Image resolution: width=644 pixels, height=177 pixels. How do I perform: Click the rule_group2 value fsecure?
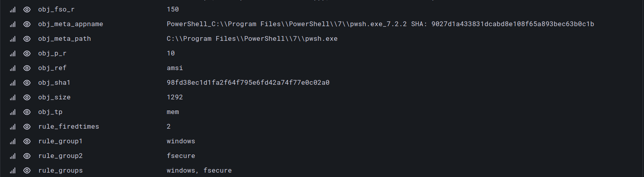click(181, 156)
